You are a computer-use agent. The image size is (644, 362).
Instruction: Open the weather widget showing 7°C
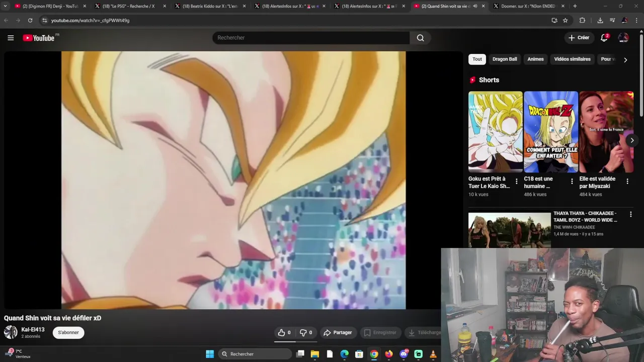[18, 354]
